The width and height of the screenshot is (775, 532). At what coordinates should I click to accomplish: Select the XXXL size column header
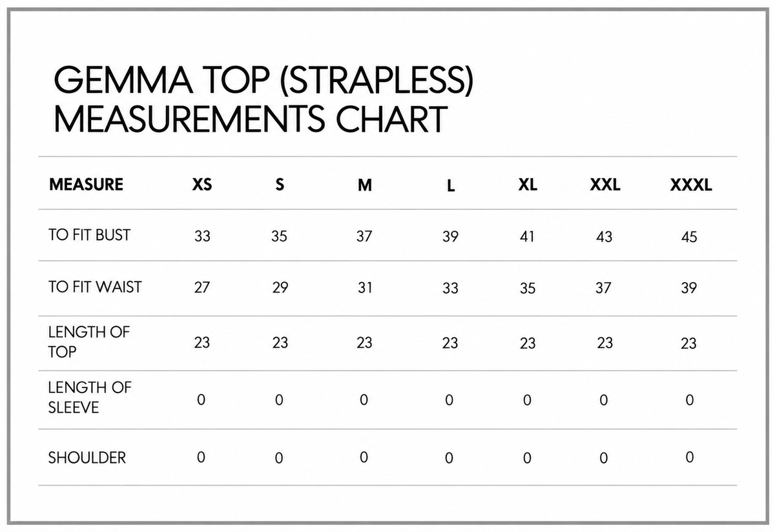coord(691,185)
